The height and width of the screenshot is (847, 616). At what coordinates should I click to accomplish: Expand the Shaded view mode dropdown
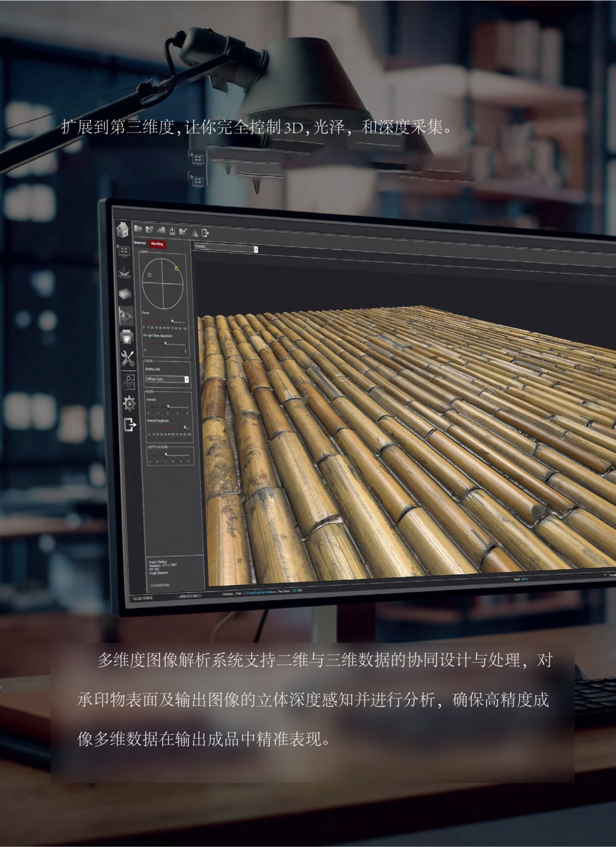coord(256,249)
